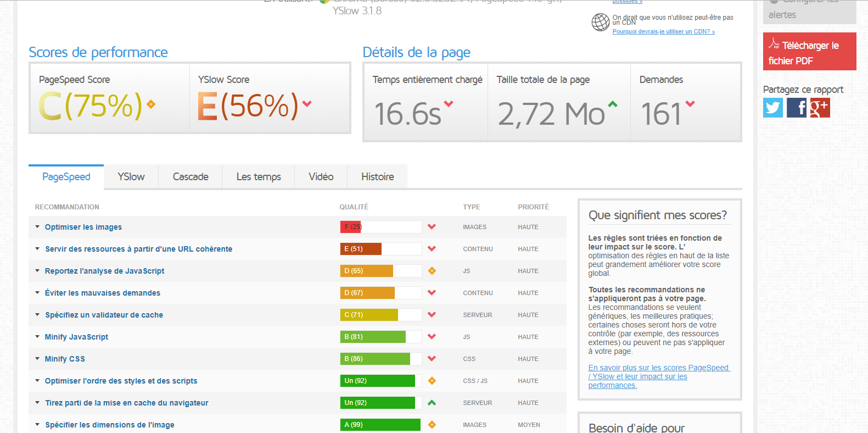
Task: Click the TYPE column header
Action: pos(471,207)
